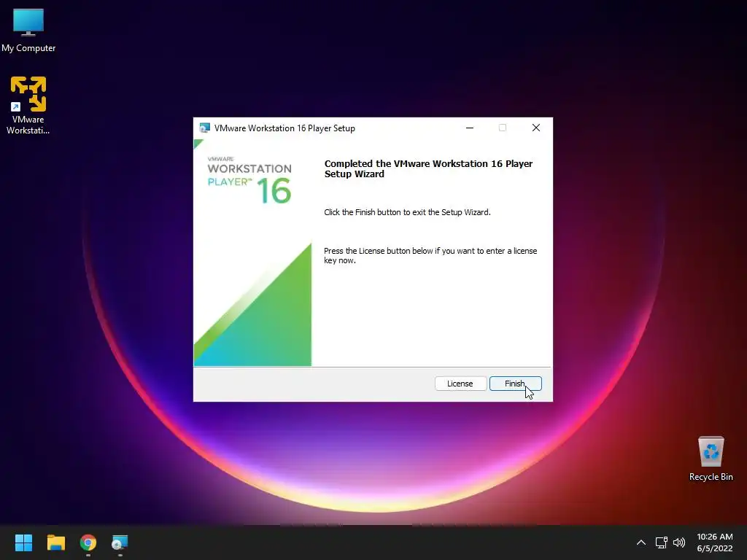
Task: Open the Windows Start menu
Action: 23,542
